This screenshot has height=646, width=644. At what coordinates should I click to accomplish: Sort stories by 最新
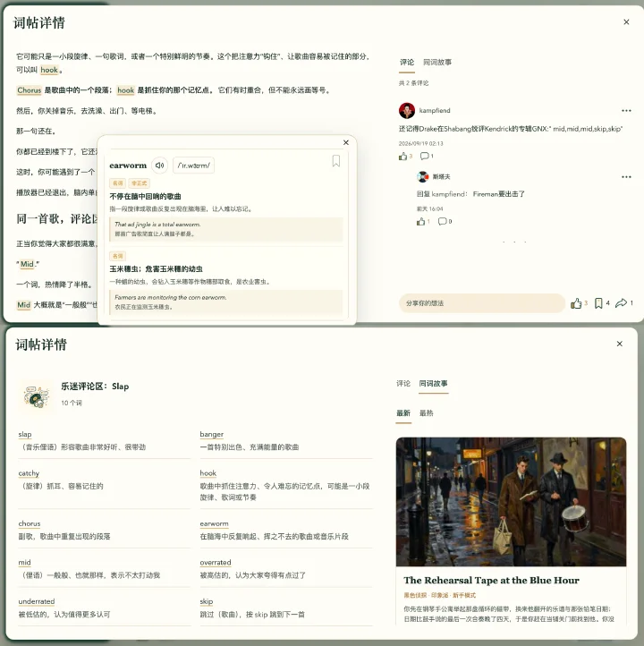(403, 413)
